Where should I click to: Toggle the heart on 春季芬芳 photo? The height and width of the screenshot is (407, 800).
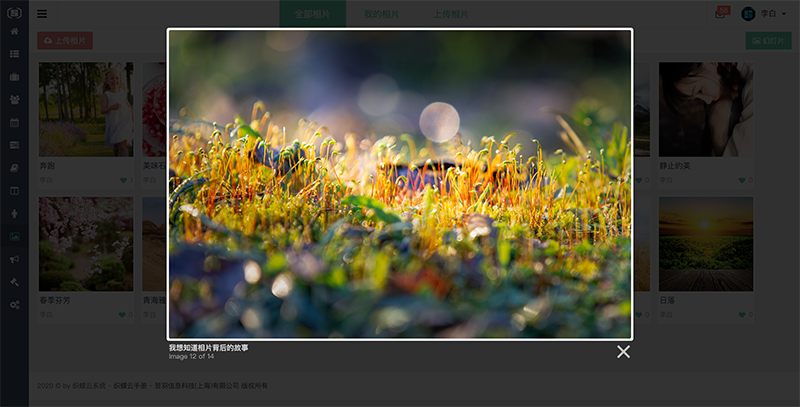(x=123, y=315)
